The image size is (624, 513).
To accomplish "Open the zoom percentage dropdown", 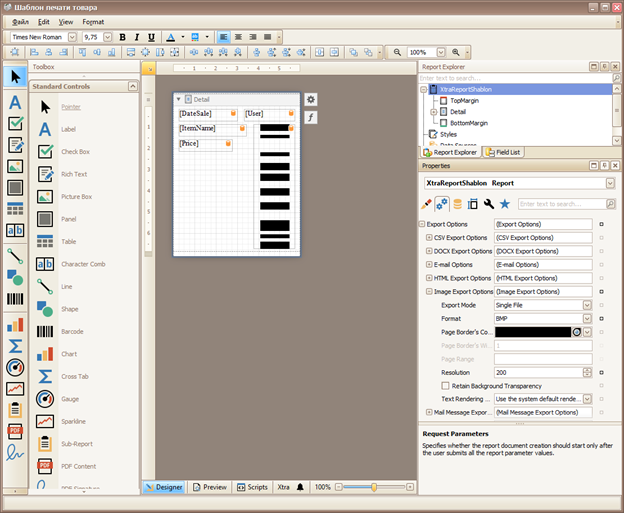I will [441, 52].
